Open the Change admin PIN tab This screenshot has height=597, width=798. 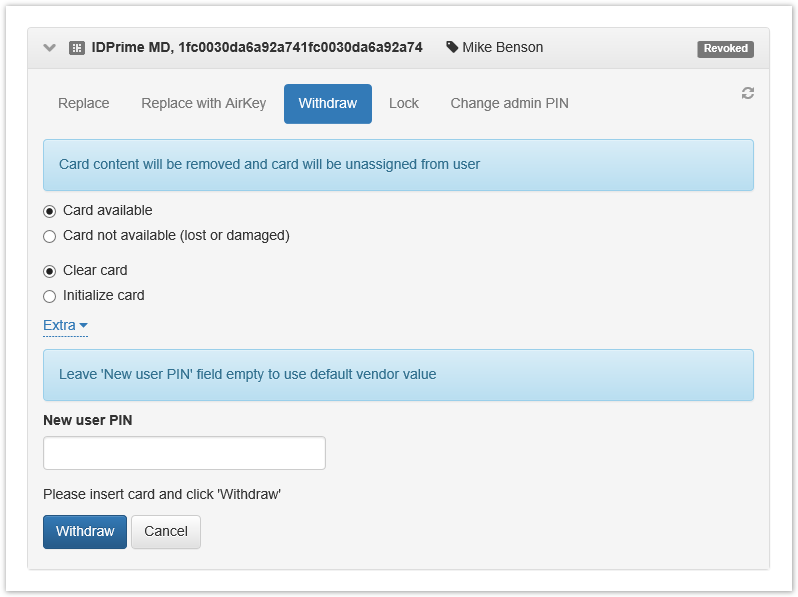pos(509,103)
